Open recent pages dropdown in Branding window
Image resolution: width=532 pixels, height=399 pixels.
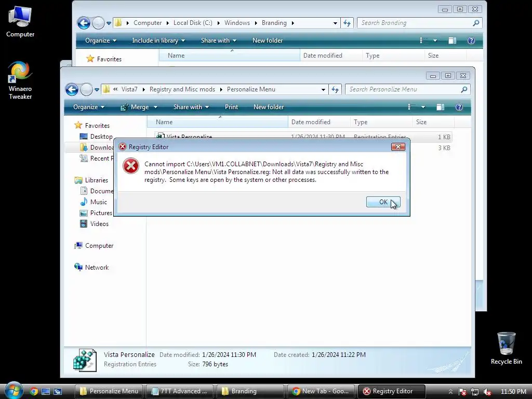109,23
